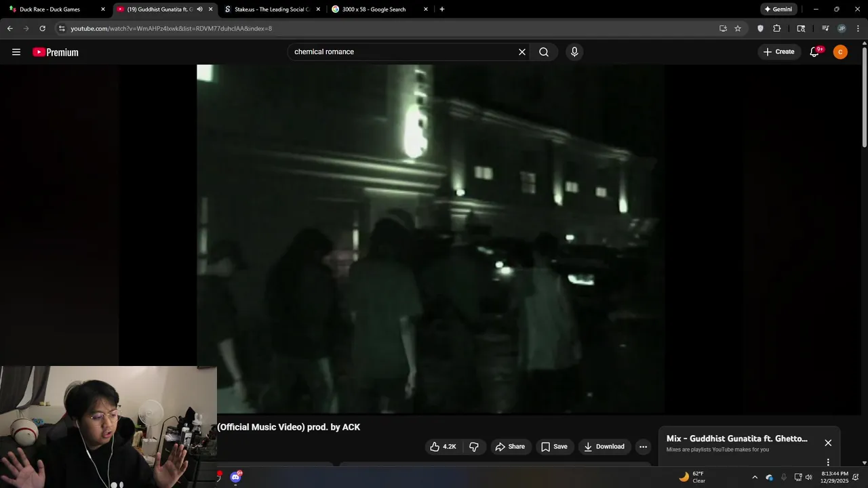Screen dimensions: 868x488
Task: Open the Mix - Guddhist Gunatita playlist title
Action: coord(737,439)
